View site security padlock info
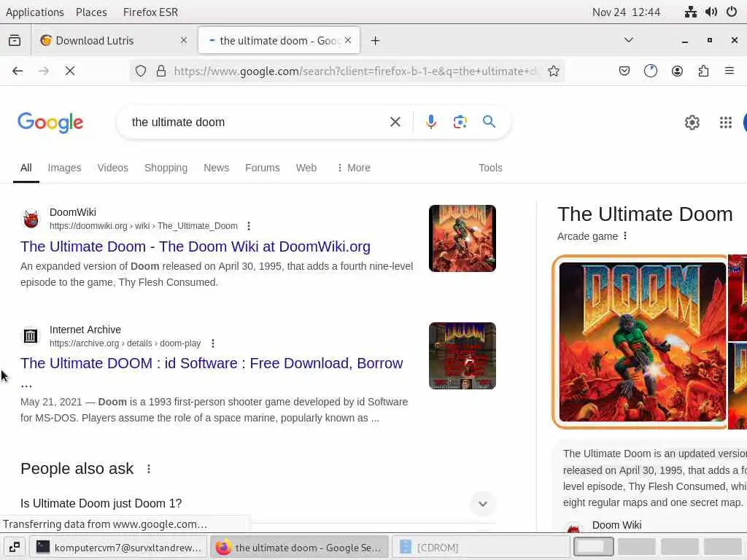 point(161,71)
